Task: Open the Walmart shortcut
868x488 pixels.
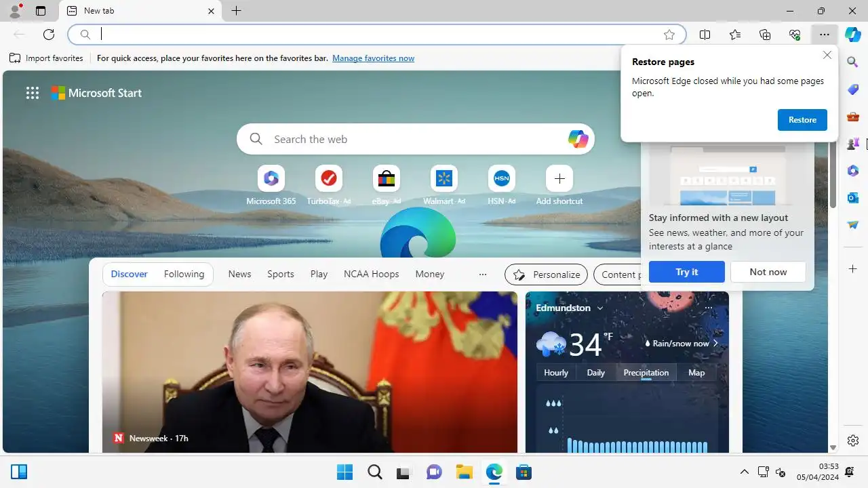Action: pos(444,185)
